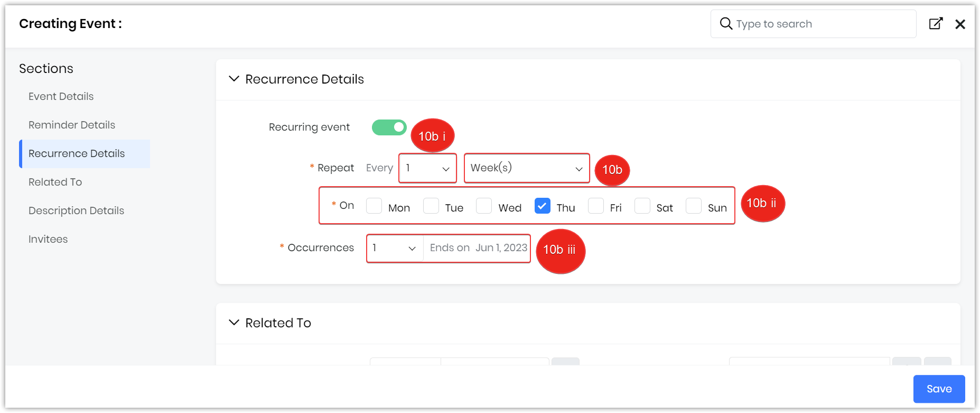Screen dimensions: 980x413
Task: Check the Sat day checkbox
Action: point(642,206)
